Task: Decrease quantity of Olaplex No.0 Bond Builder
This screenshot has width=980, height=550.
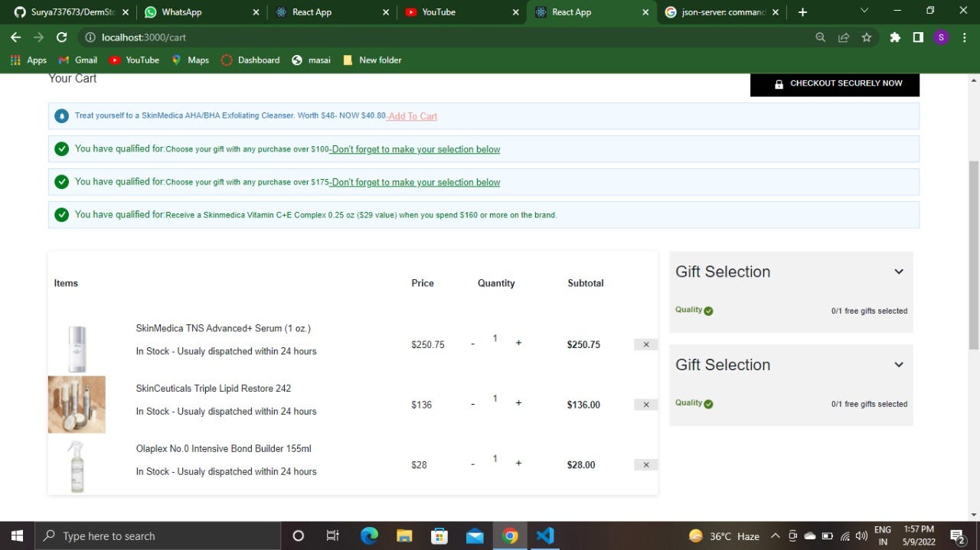Action: [x=472, y=464]
